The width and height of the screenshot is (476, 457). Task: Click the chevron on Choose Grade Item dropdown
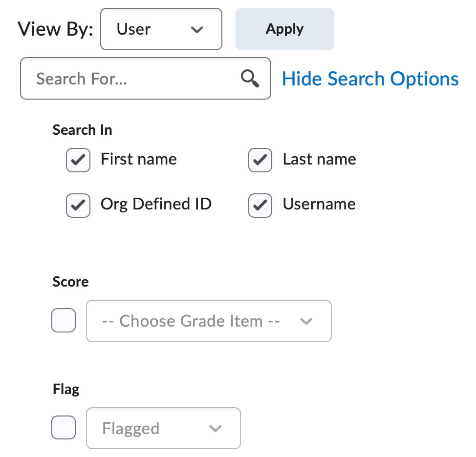[x=307, y=321]
